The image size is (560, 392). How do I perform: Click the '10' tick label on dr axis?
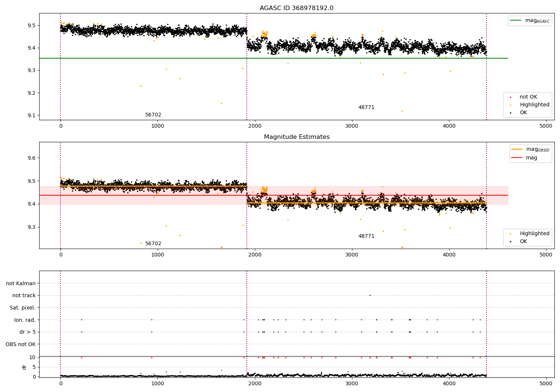tap(32, 357)
